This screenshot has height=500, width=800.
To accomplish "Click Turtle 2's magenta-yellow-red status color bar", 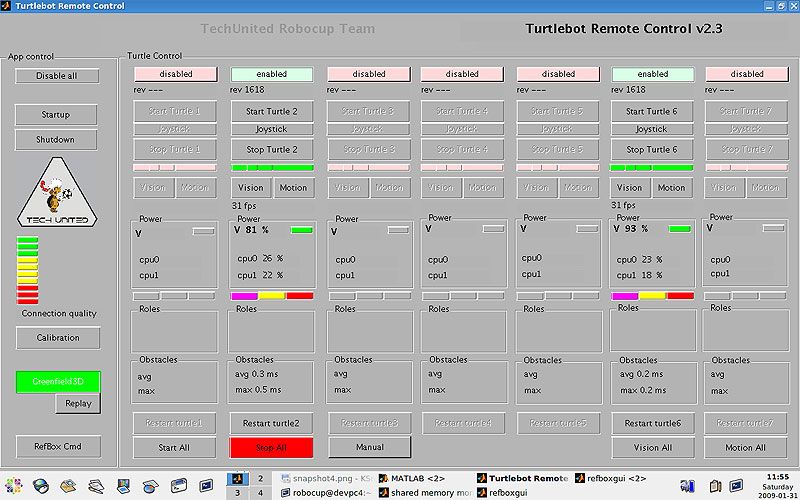I will click(x=271, y=296).
